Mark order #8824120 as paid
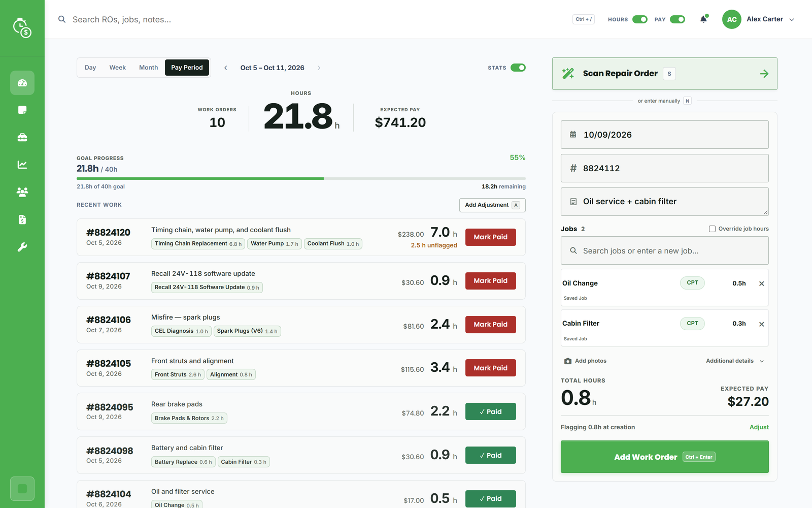This screenshot has height=508, width=812. pyautogui.click(x=491, y=237)
